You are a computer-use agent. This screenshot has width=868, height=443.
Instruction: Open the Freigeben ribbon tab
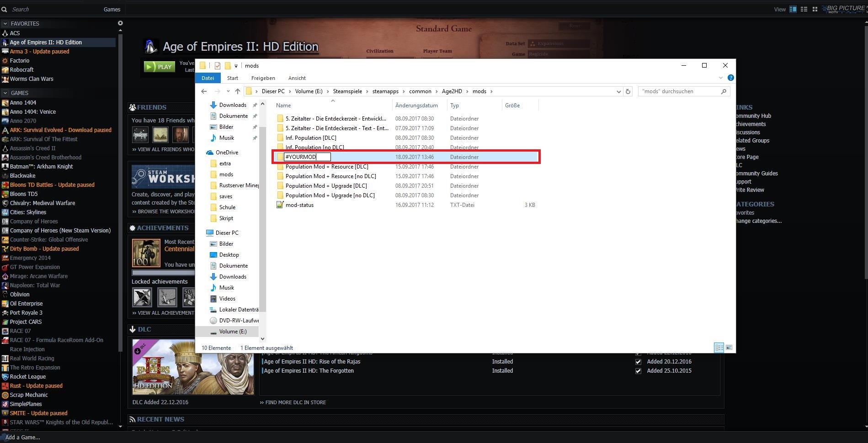click(263, 78)
